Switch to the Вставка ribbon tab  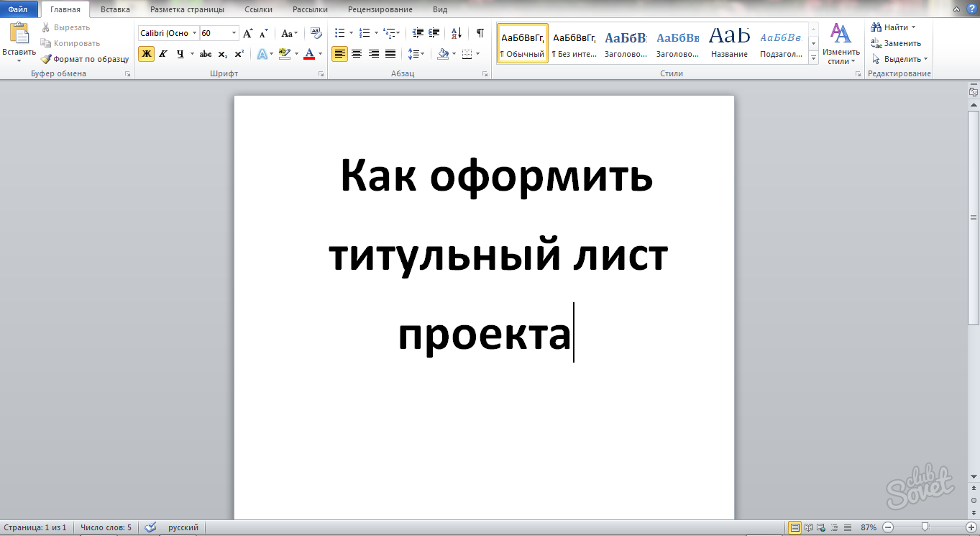coord(115,9)
